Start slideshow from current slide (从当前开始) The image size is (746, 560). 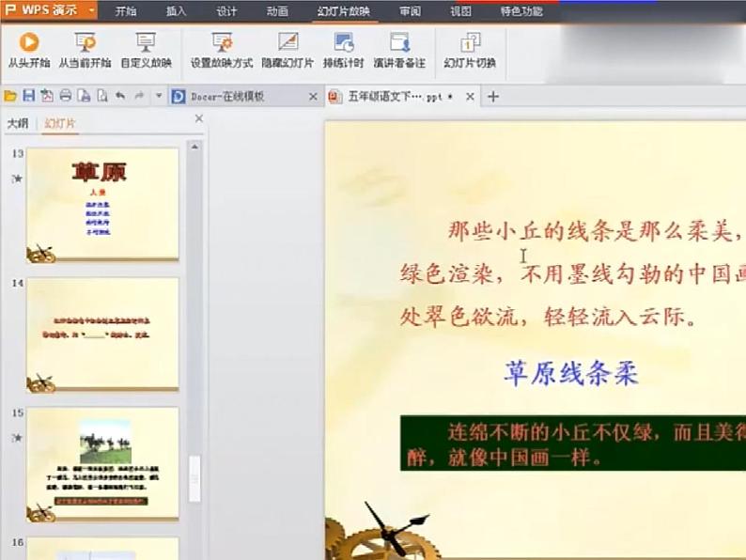pos(85,50)
